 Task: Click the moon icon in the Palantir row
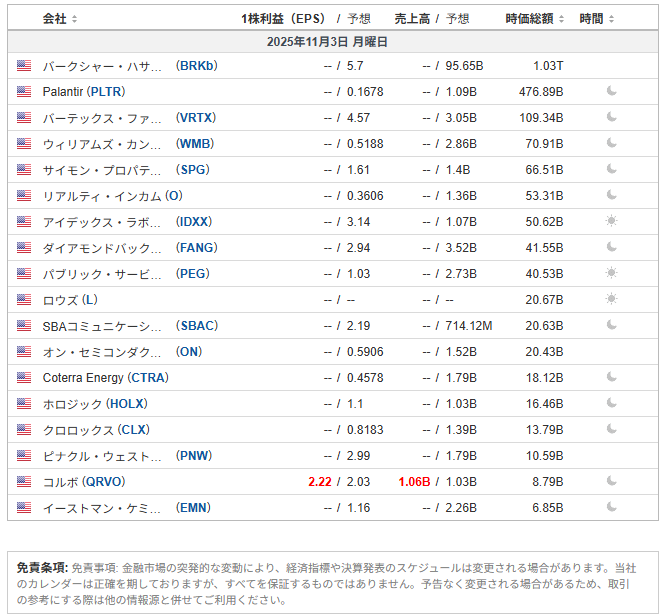pos(612,92)
